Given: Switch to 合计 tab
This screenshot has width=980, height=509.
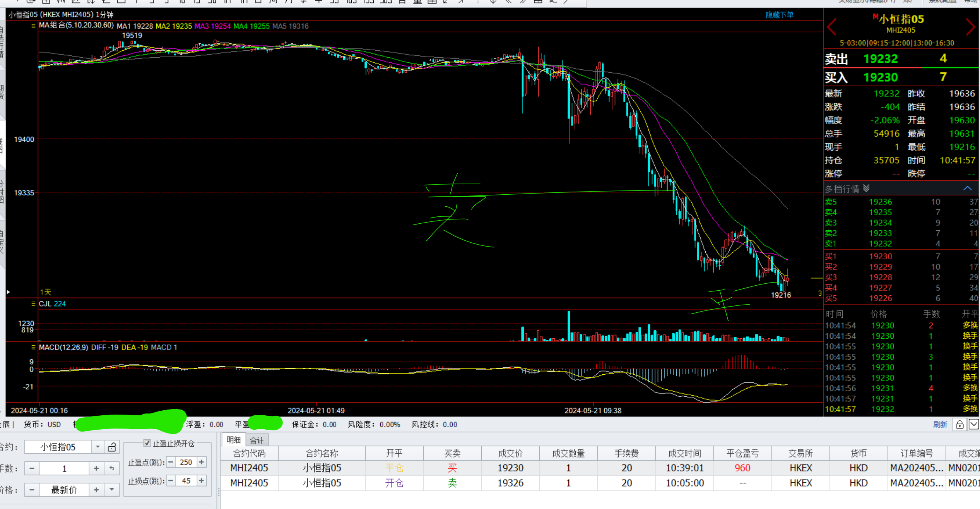Looking at the screenshot, I should tap(257, 440).
